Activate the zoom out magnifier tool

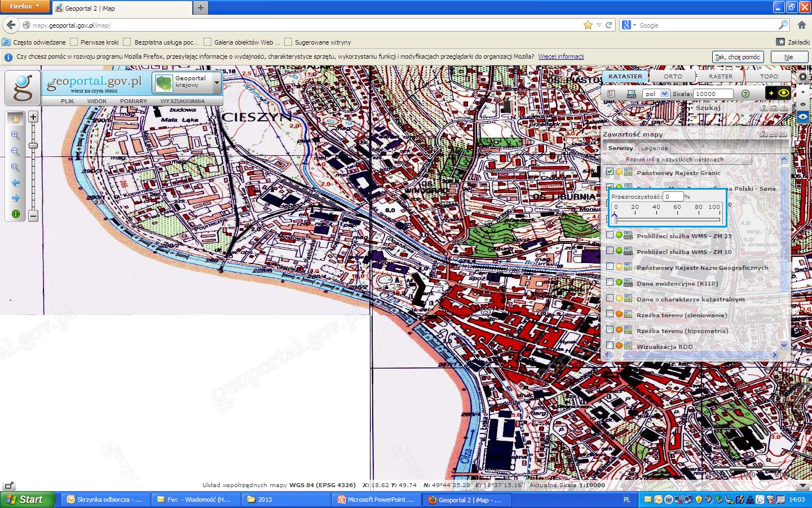click(15, 151)
